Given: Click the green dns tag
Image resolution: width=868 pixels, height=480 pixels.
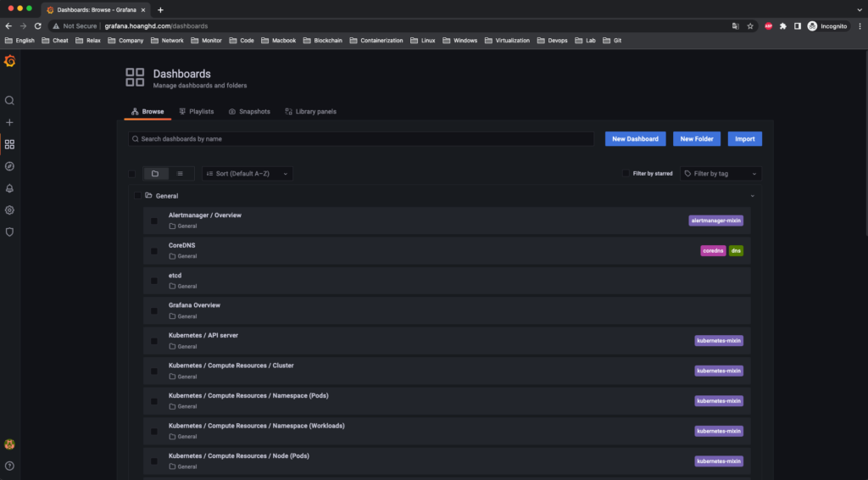Looking at the screenshot, I should [736, 251].
